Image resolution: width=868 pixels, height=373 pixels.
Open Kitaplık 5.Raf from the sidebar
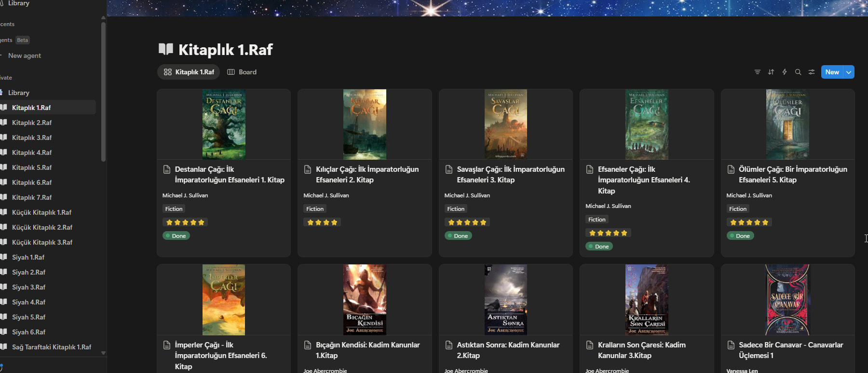tap(32, 167)
